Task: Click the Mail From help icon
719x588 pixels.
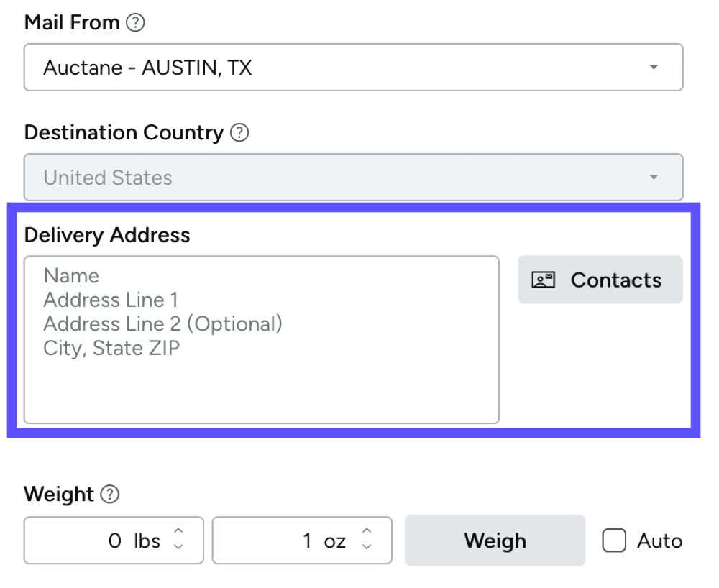Action: pos(134,23)
